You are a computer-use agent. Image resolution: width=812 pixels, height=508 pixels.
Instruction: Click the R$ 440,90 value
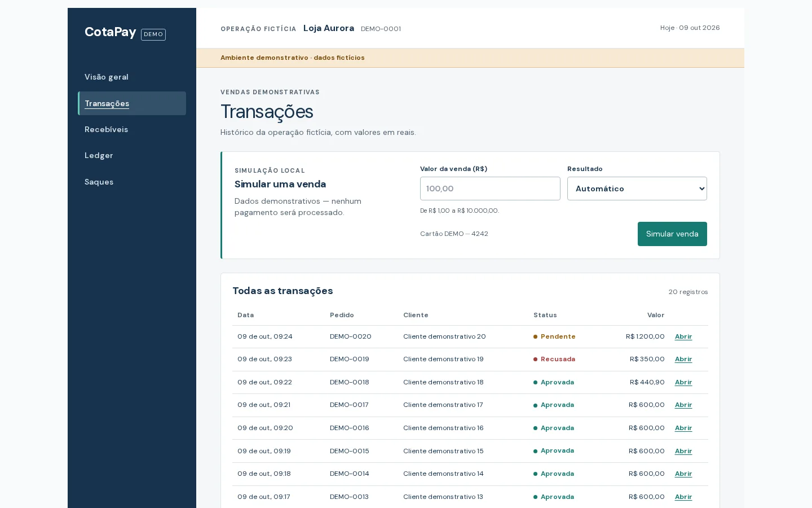coord(647,382)
